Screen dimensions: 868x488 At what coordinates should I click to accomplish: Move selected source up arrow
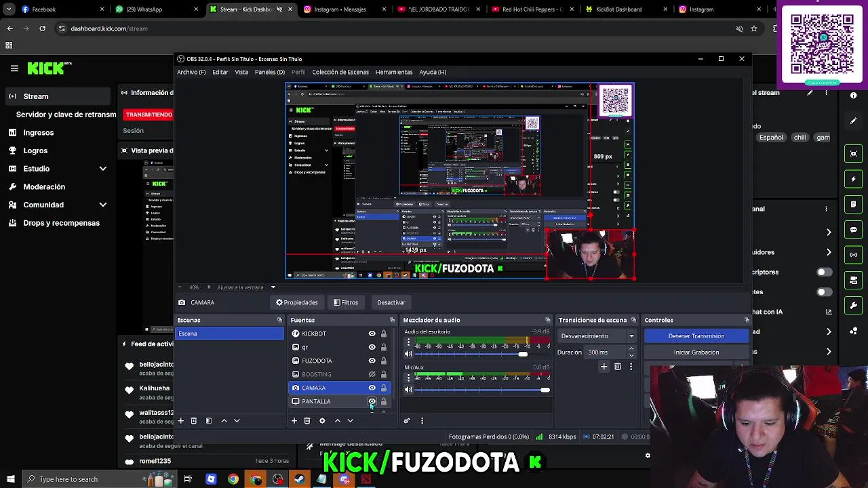337,421
